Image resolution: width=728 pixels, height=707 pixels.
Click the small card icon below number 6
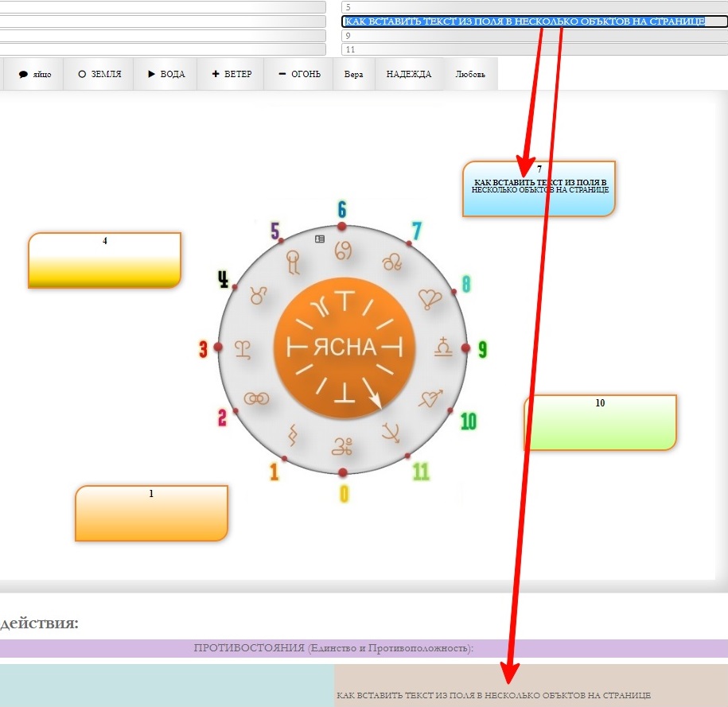[319, 239]
